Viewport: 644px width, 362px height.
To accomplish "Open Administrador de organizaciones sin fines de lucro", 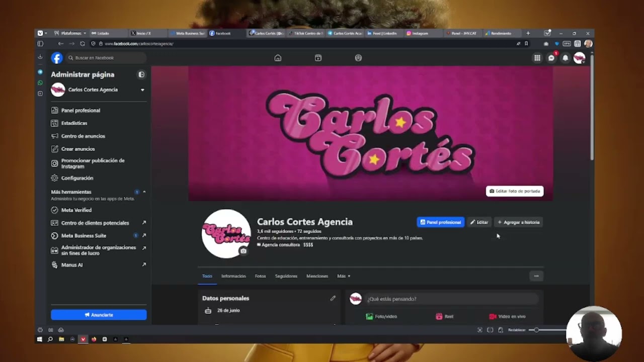I will click(x=99, y=250).
